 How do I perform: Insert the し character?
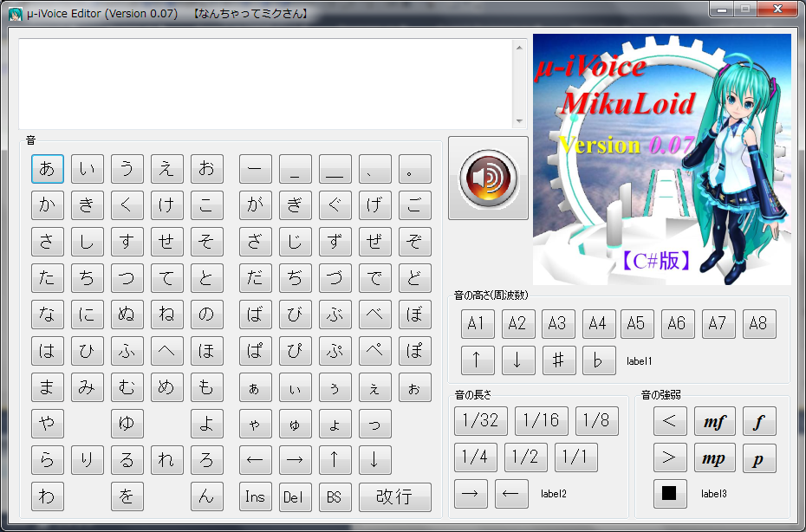point(88,242)
